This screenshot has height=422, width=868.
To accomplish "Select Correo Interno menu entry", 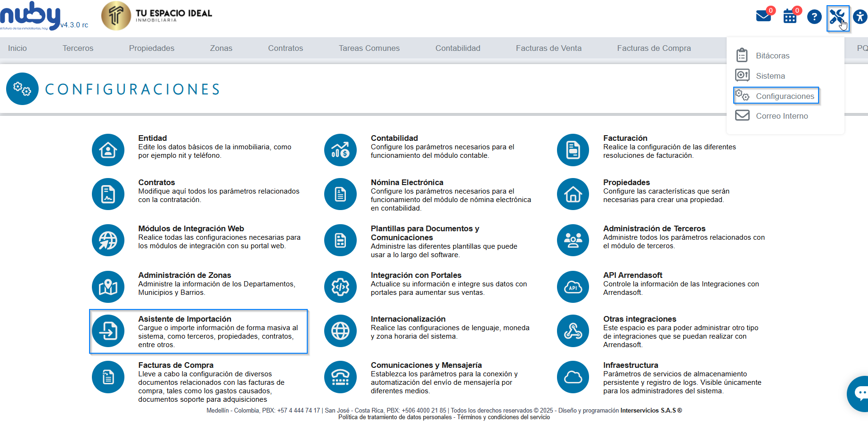I will tap(781, 116).
